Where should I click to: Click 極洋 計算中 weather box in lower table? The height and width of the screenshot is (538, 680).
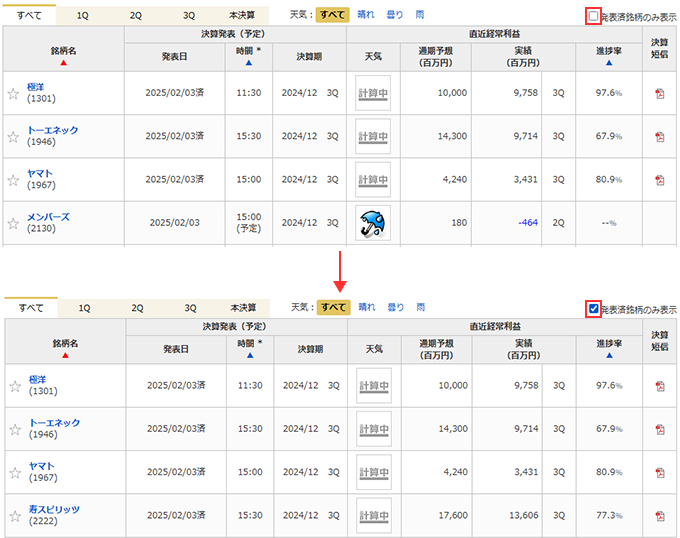coord(374,386)
